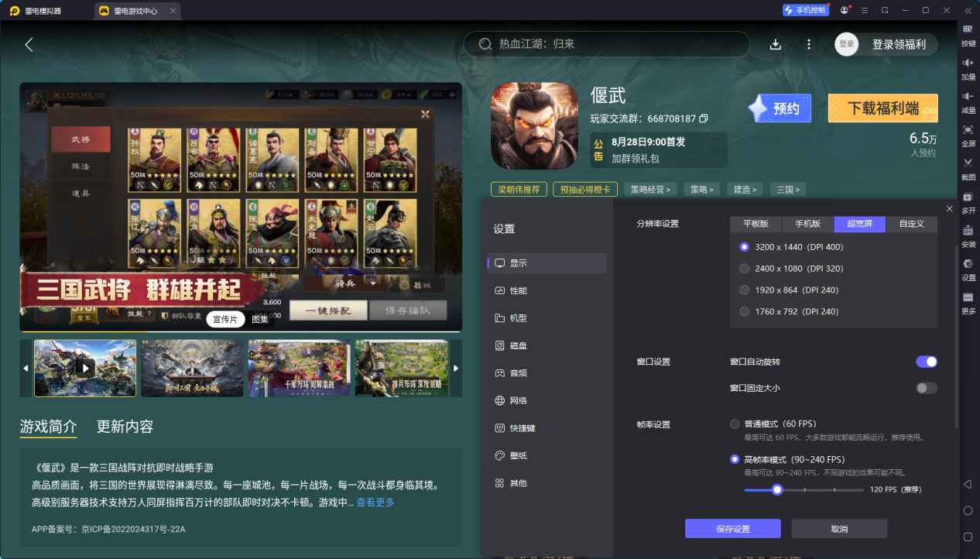Image resolution: width=980 pixels, height=559 pixels.
Task: Toggle the 窗口固定大小 switch
Action: click(927, 388)
